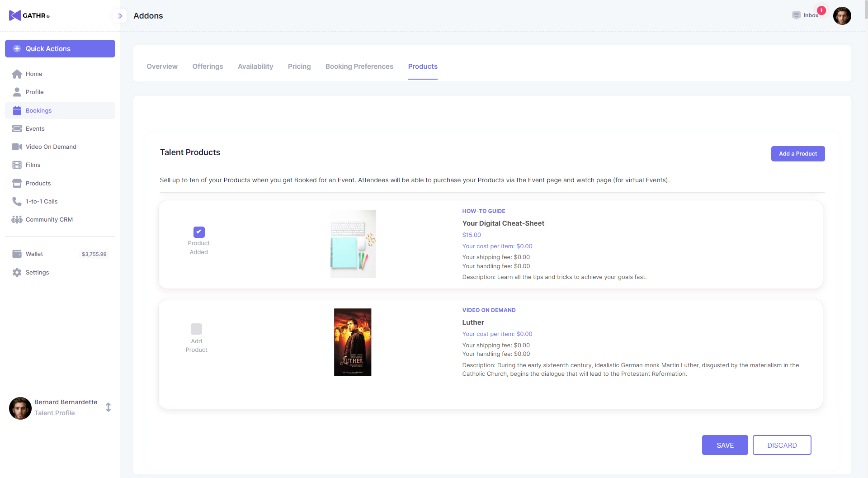This screenshot has height=478, width=868.
Task: Click the Events ticket icon
Action: click(17, 129)
